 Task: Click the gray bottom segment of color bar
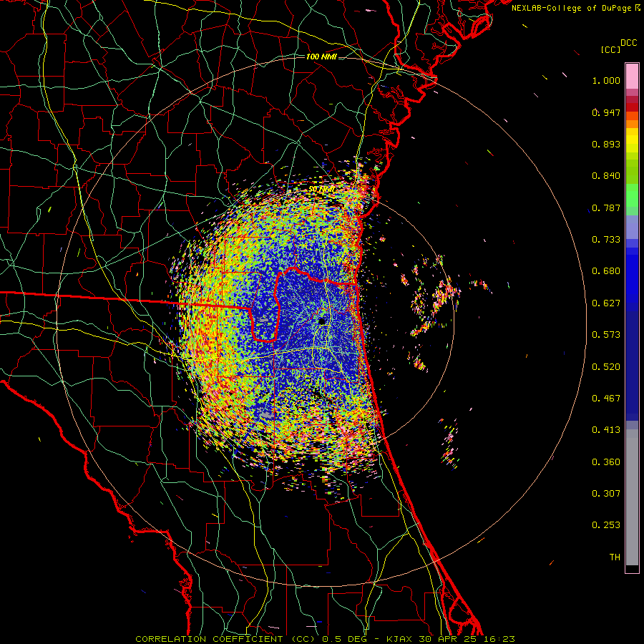click(x=632, y=497)
